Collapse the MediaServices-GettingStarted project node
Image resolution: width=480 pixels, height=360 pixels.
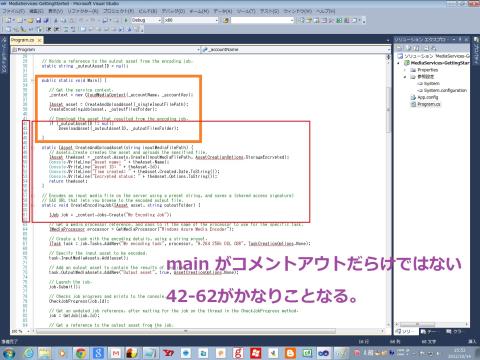point(399,63)
